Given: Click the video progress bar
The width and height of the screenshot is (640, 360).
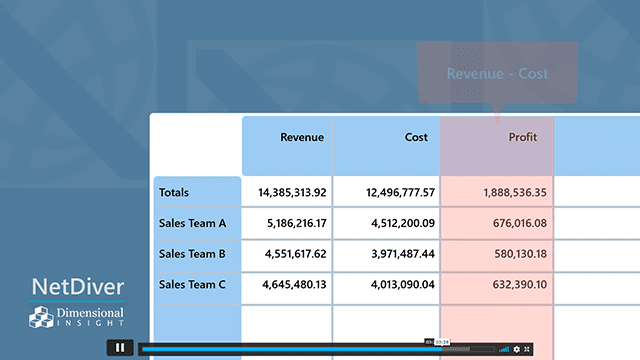Looking at the screenshot, I should 318,349.
